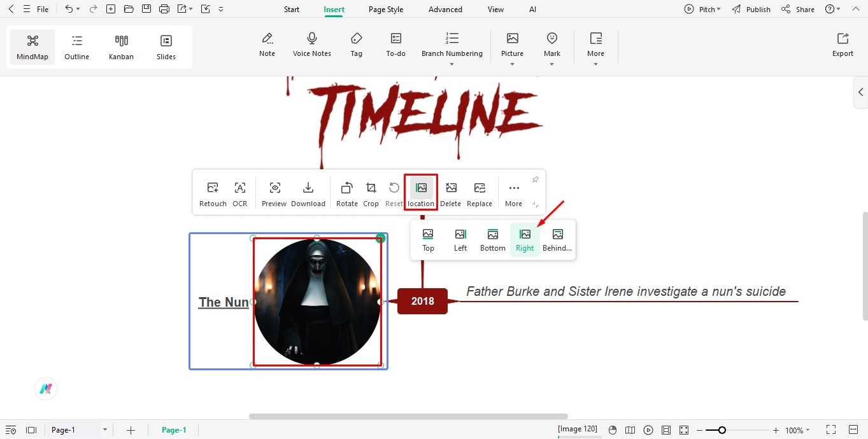Click the Voice Notes microphone tool
Screen dimensions: 868x439
click(312, 45)
